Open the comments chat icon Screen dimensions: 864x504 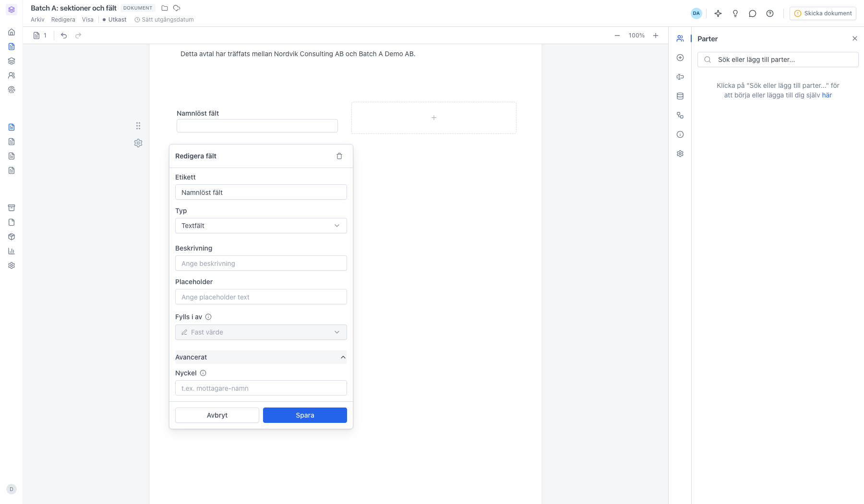click(753, 13)
